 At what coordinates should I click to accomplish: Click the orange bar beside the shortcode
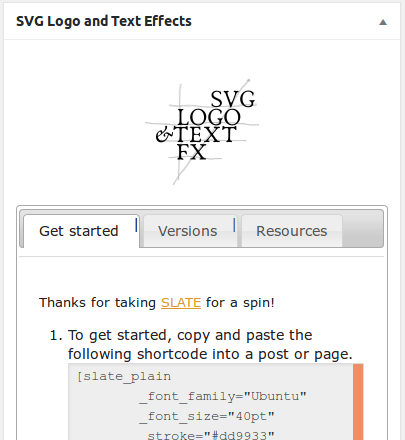[x=358, y=402]
